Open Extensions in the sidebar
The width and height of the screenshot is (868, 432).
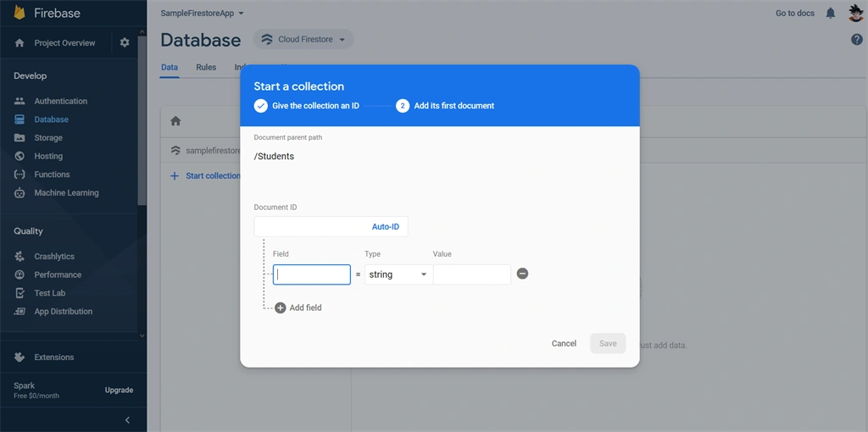point(54,357)
